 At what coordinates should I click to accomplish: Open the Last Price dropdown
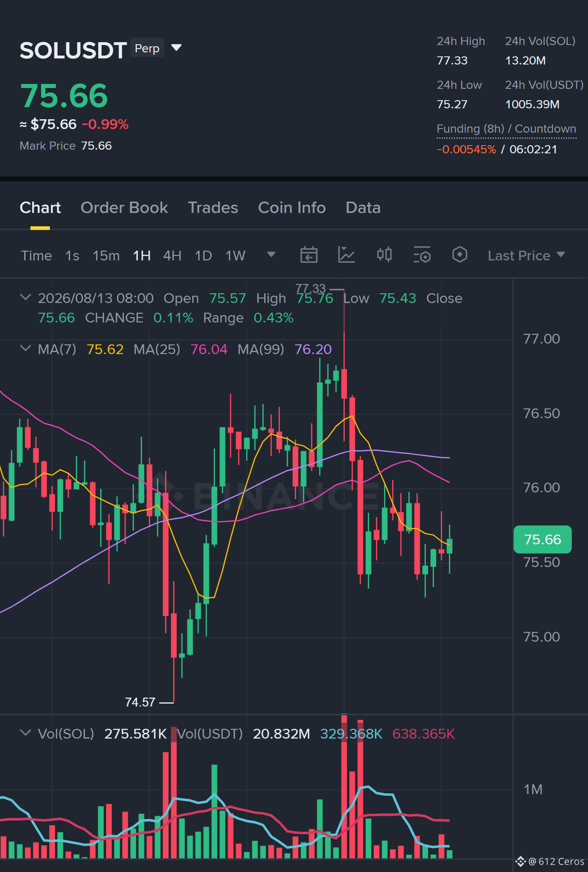pyautogui.click(x=526, y=256)
